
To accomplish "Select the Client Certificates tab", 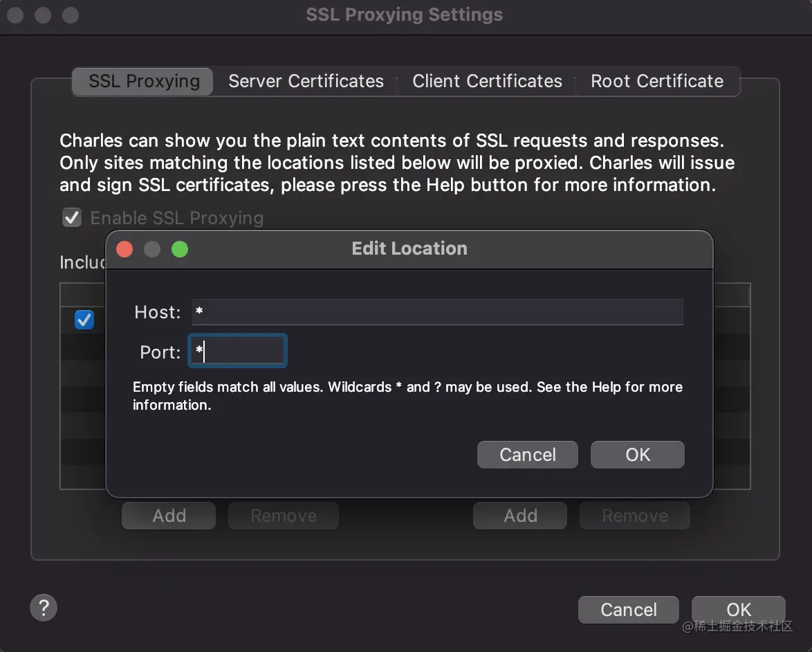I will (x=487, y=82).
